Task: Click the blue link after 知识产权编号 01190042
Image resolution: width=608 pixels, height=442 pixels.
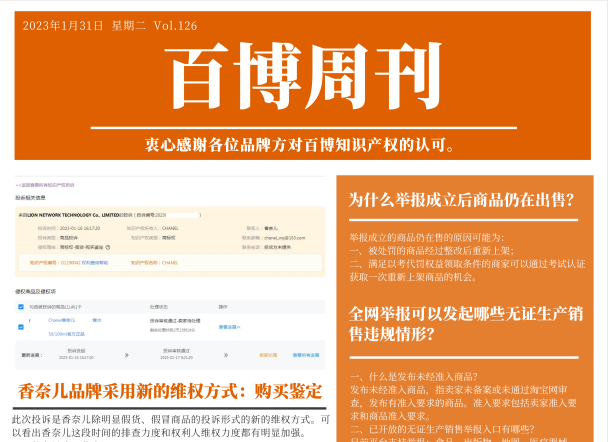Action: click(95, 263)
